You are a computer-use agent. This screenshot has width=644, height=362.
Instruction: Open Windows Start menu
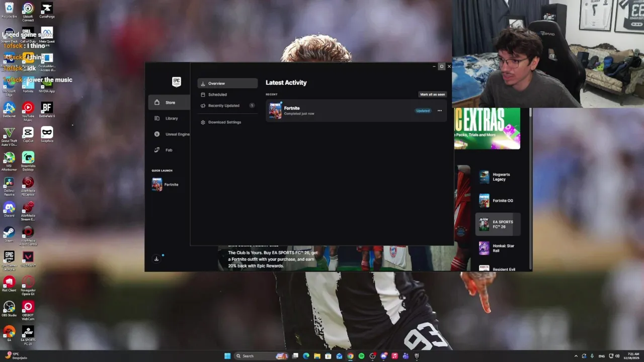click(x=227, y=356)
